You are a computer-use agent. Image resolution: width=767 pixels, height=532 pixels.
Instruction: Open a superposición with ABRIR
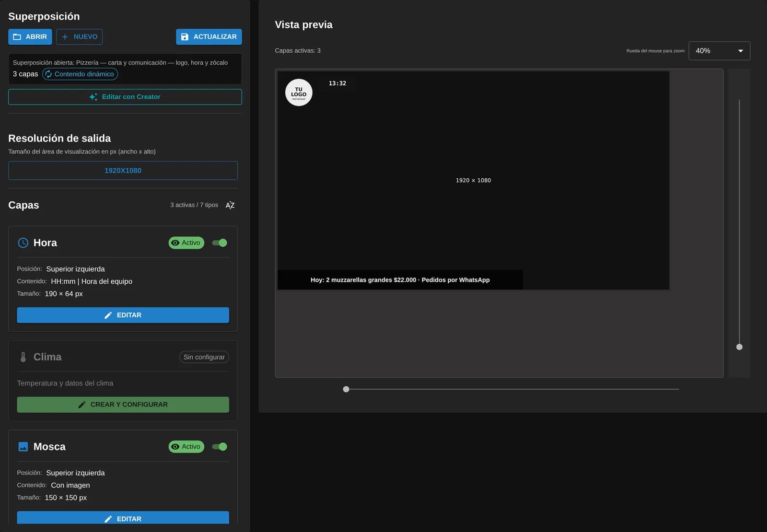(30, 37)
